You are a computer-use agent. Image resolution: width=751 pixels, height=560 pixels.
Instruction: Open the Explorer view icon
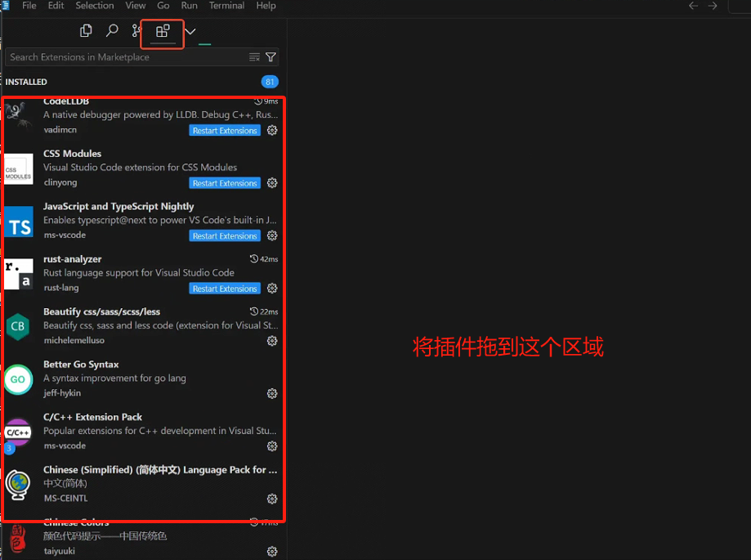[86, 31]
